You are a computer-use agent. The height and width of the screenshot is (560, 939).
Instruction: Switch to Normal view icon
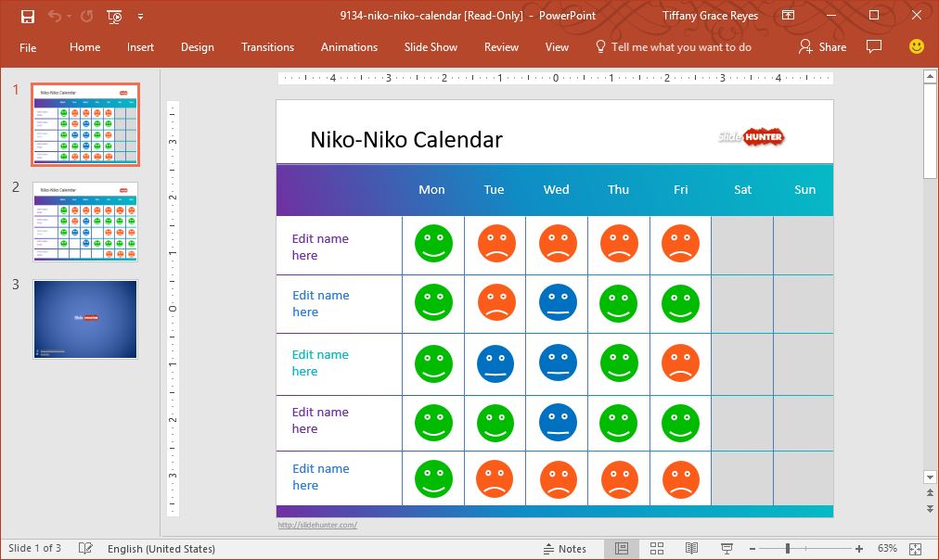(622, 549)
